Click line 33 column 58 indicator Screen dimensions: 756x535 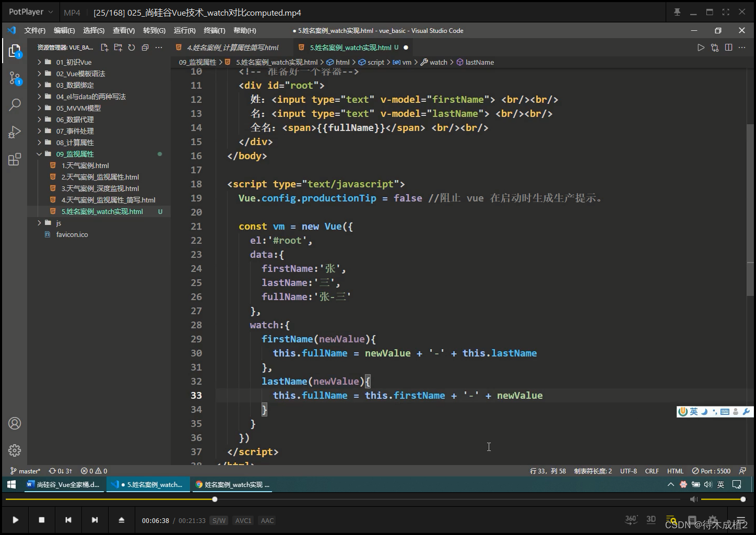pos(548,471)
